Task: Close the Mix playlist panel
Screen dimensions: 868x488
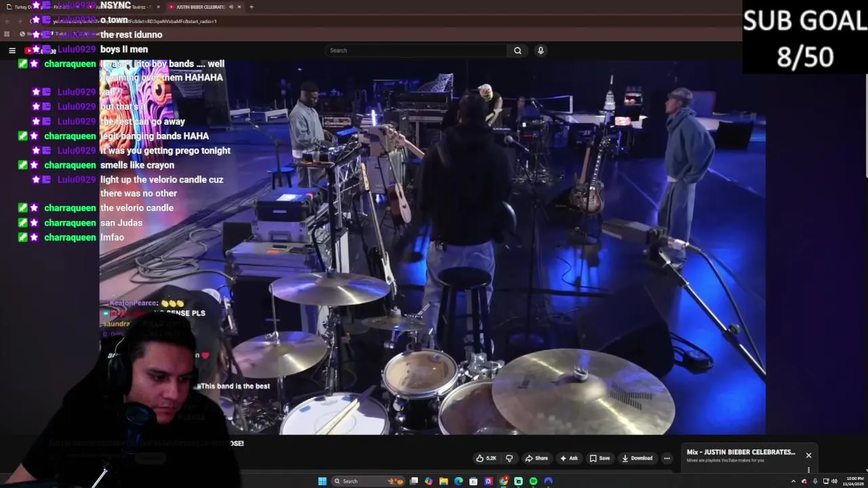Action: click(x=808, y=455)
